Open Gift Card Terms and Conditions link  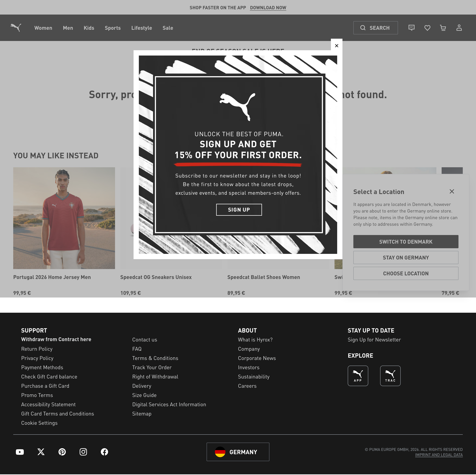tap(58, 414)
